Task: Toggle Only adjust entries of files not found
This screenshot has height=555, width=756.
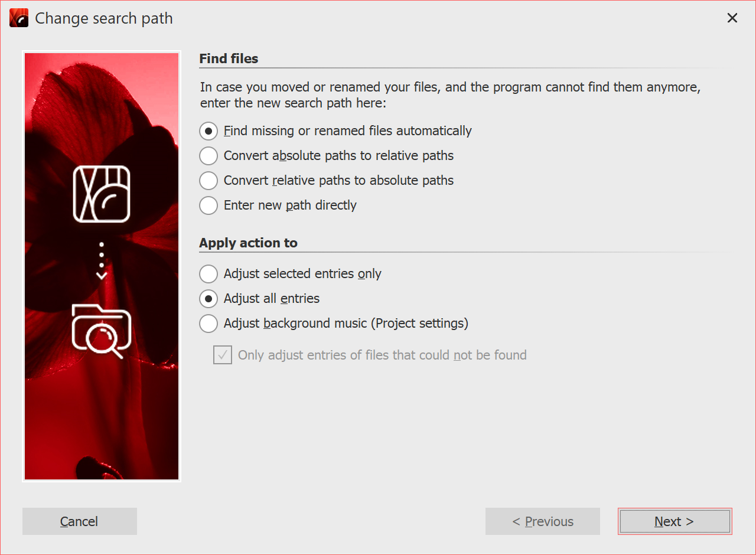Action: tap(223, 355)
